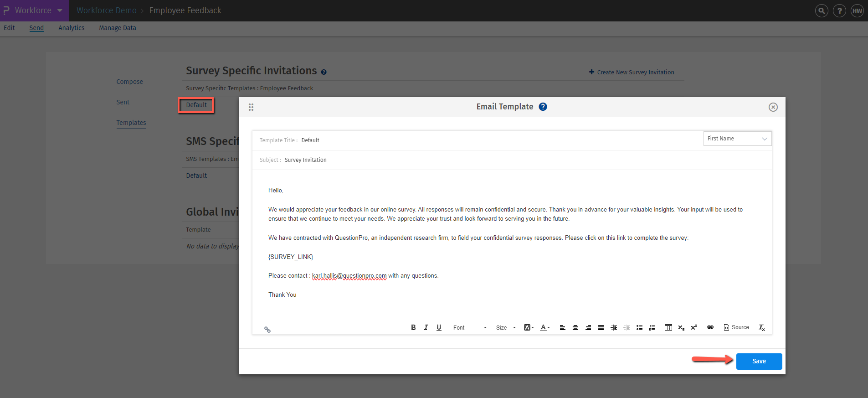The height and width of the screenshot is (398, 868).
Task: Open the Default SMS template
Action: (x=196, y=176)
